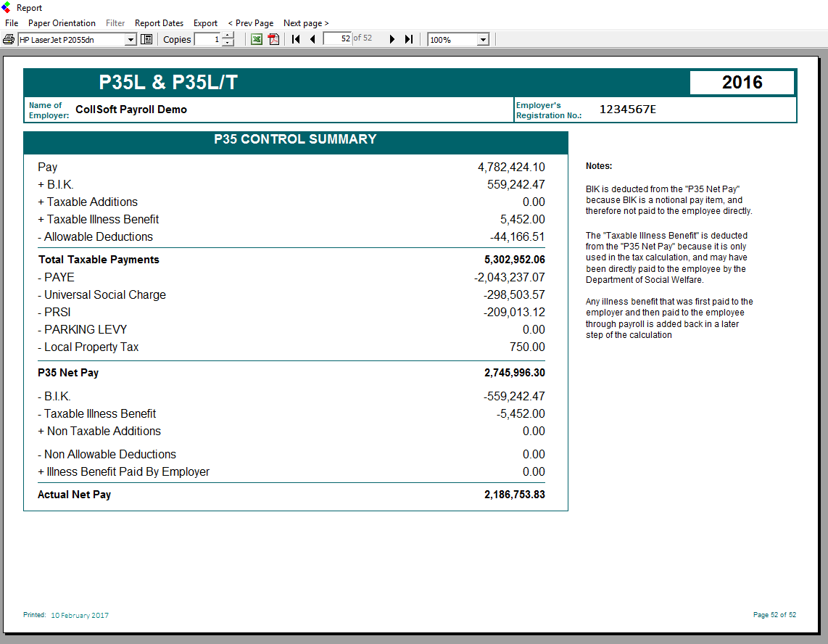Click the 'Next page >' menu button

tap(306, 23)
